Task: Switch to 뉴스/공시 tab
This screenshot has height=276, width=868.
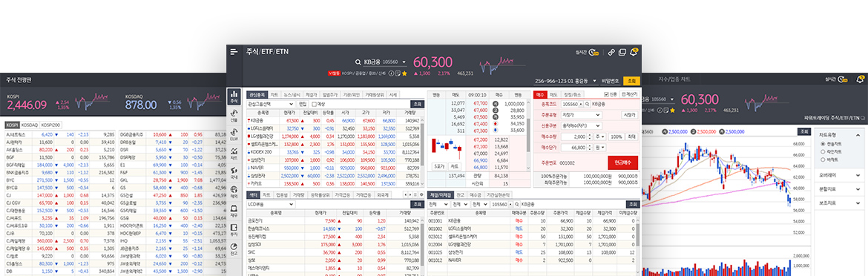Action: pos(293,94)
